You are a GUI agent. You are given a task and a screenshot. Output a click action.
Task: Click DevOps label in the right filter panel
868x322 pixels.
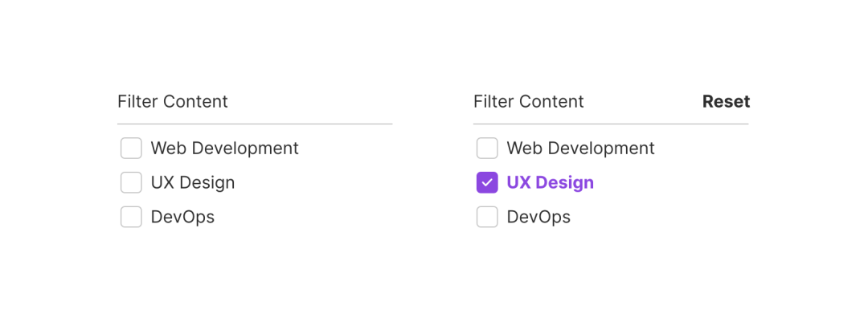(538, 217)
